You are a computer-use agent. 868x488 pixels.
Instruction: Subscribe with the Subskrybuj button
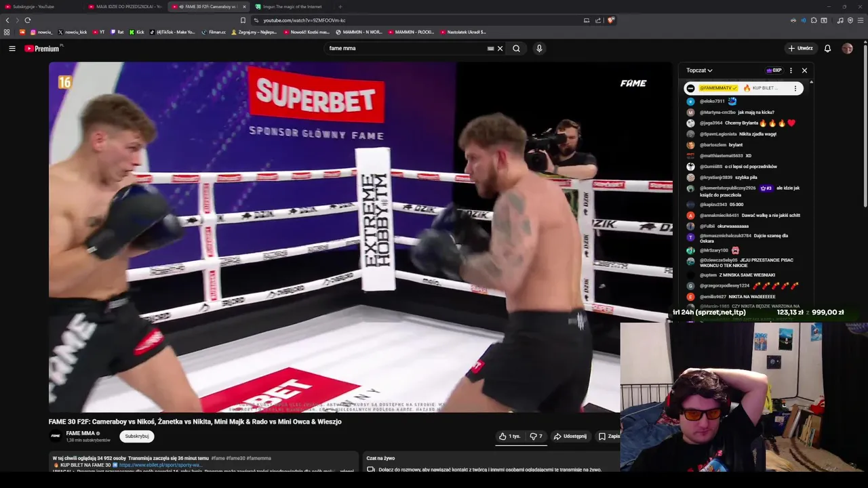(x=137, y=436)
